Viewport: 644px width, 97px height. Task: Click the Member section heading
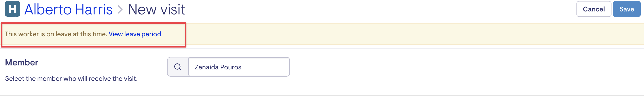click(x=22, y=62)
